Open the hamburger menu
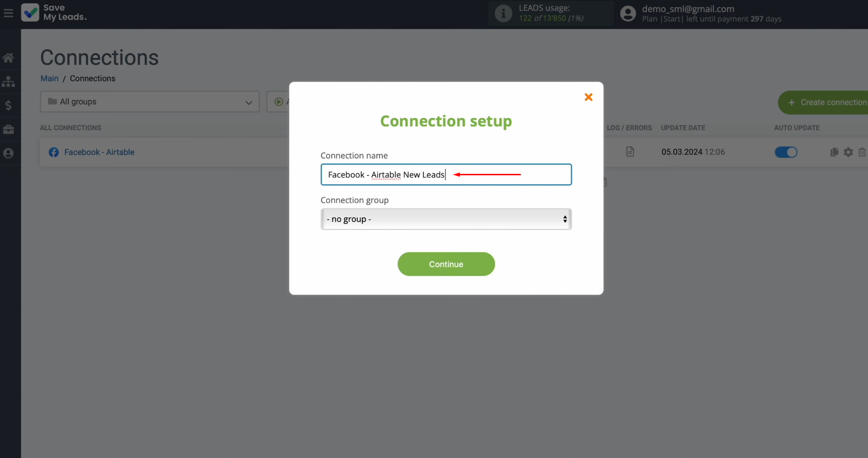The width and height of the screenshot is (868, 458). coord(8,13)
